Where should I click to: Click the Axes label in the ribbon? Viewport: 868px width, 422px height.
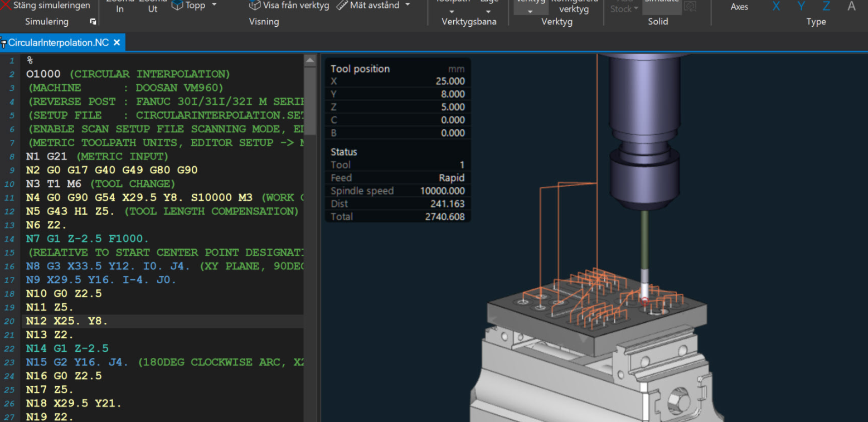coord(739,7)
